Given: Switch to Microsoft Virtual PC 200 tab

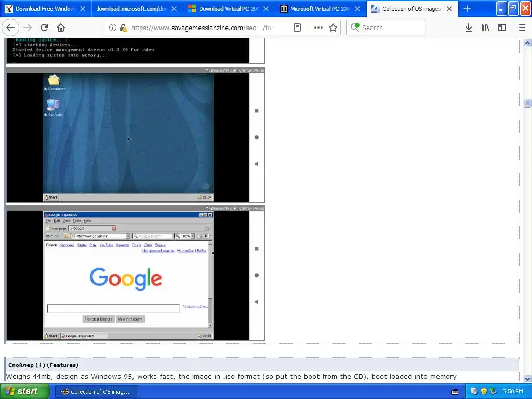Looking at the screenshot, I should pos(321,9).
